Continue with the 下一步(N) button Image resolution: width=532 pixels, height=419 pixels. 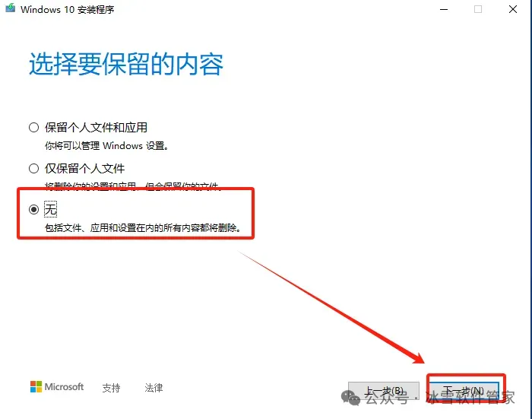464,391
